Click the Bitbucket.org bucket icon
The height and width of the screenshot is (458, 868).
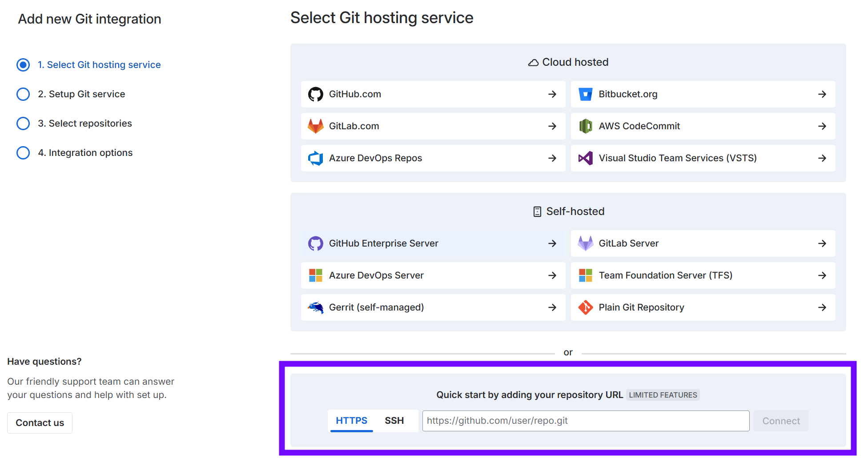click(585, 94)
